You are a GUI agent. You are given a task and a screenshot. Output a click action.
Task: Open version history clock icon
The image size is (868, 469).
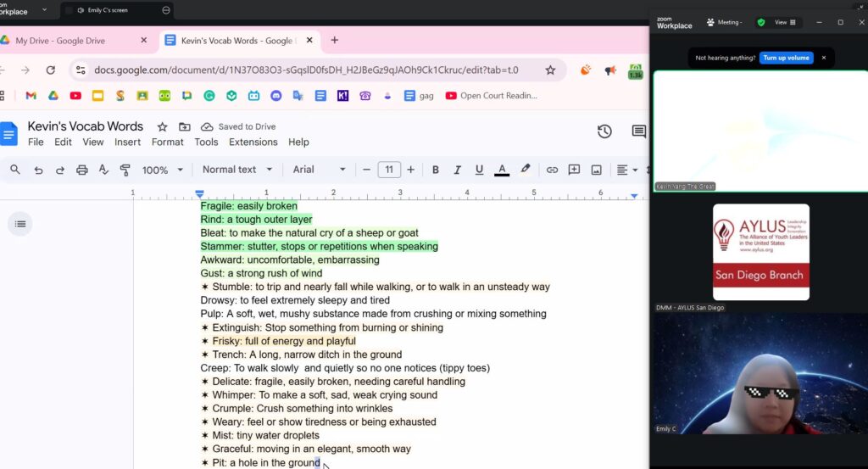[x=604, y=131]
